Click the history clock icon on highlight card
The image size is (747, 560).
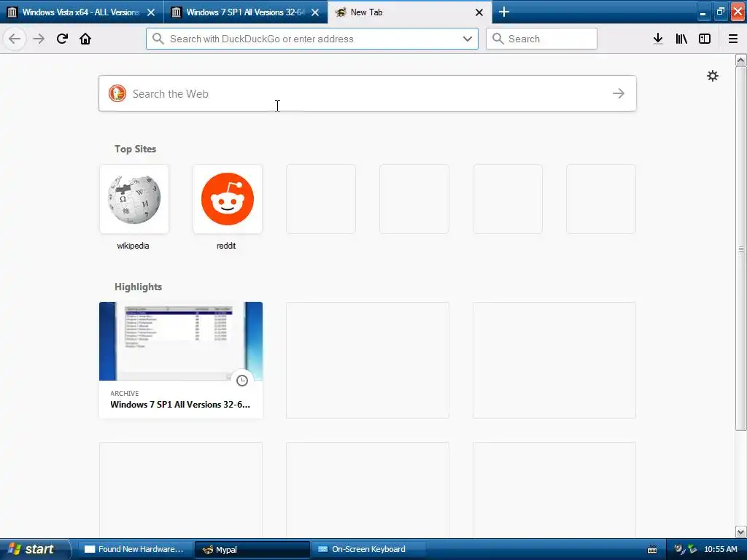[242, 381]
